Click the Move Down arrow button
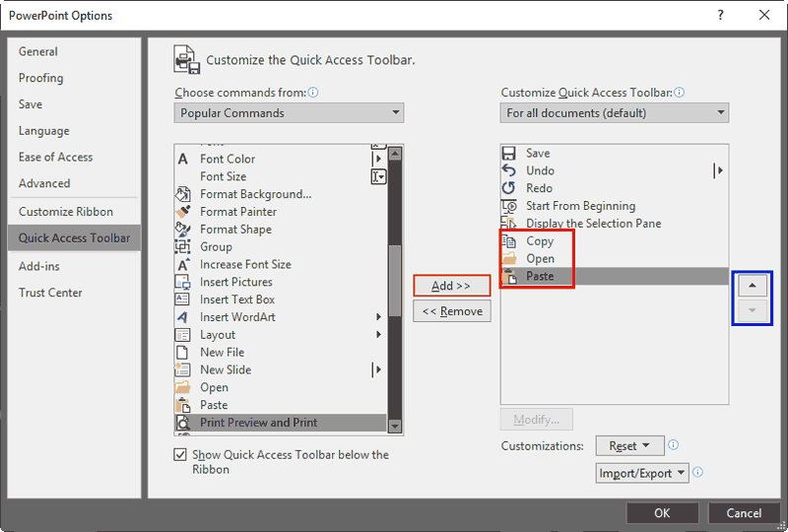The height and width of the screenshot is (532, 788). (x=753, y=310)
